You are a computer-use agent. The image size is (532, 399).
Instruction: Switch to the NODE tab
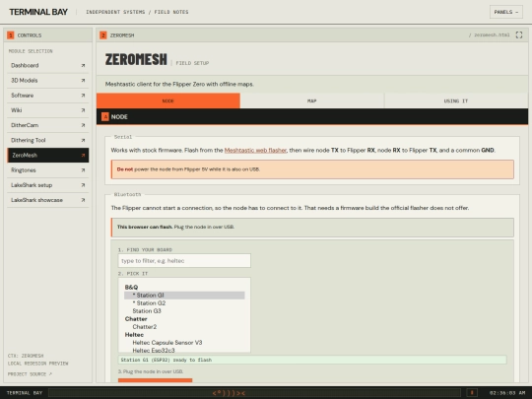click(x=168, y=100)
